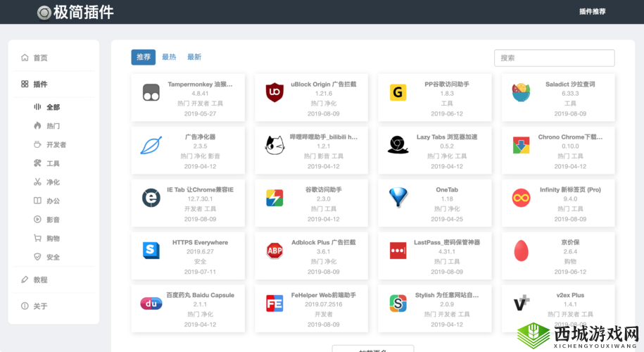Select 全部 category in sidebar
This screenshot has height=352, width=644.
coord(53,107)
